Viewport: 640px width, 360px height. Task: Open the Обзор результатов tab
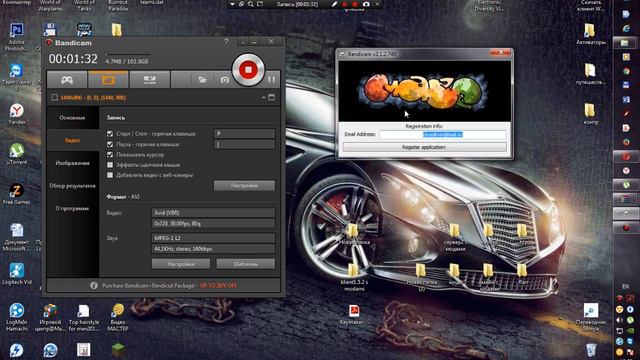tap(73, 186)
